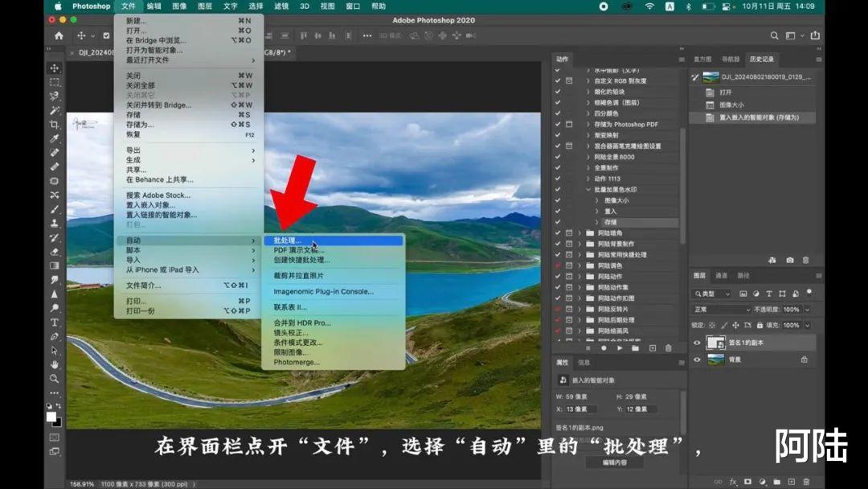Choose 批处理... in the 自动 submenu

tap(334, 240)
